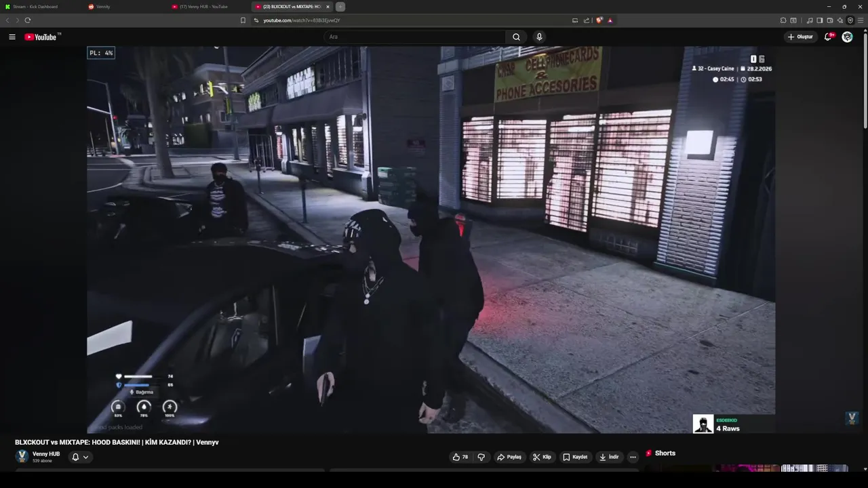Start voice search with microphone icon
Image resolution: width=868 pixels, height=488 pixels.
539,37
